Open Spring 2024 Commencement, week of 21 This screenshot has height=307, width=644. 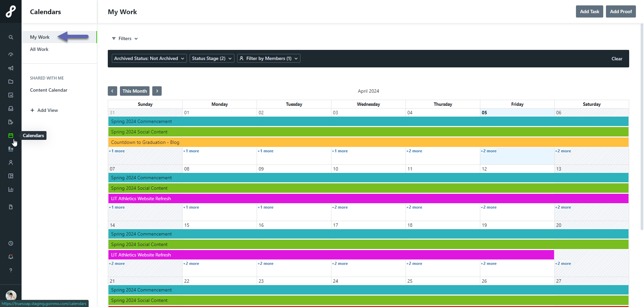click(368, 290)
